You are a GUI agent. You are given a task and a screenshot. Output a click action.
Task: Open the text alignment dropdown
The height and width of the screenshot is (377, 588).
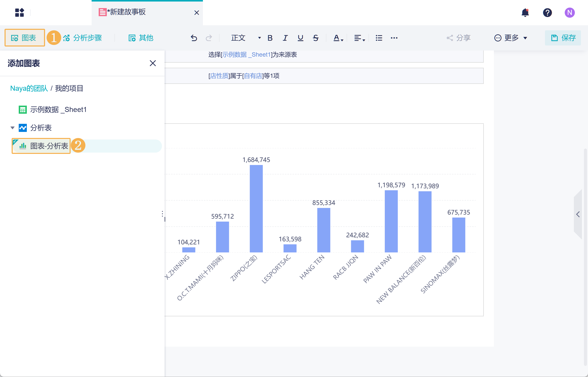[359, 38]
